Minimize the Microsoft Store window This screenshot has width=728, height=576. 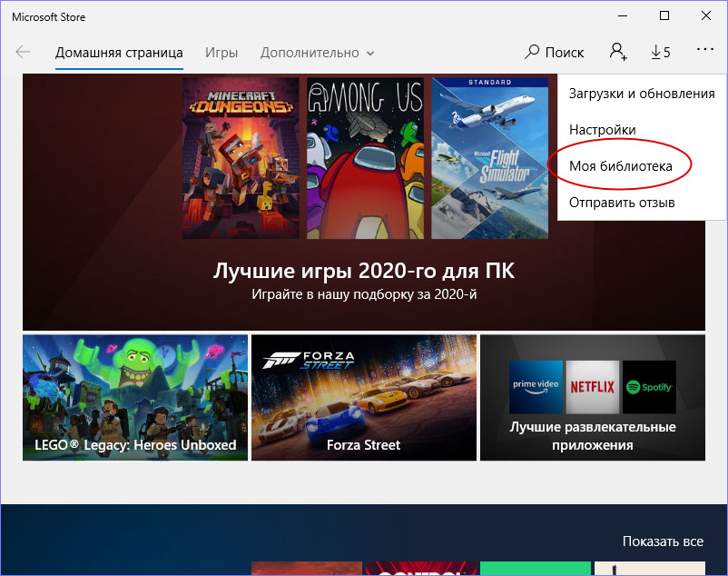coord(623,15)
